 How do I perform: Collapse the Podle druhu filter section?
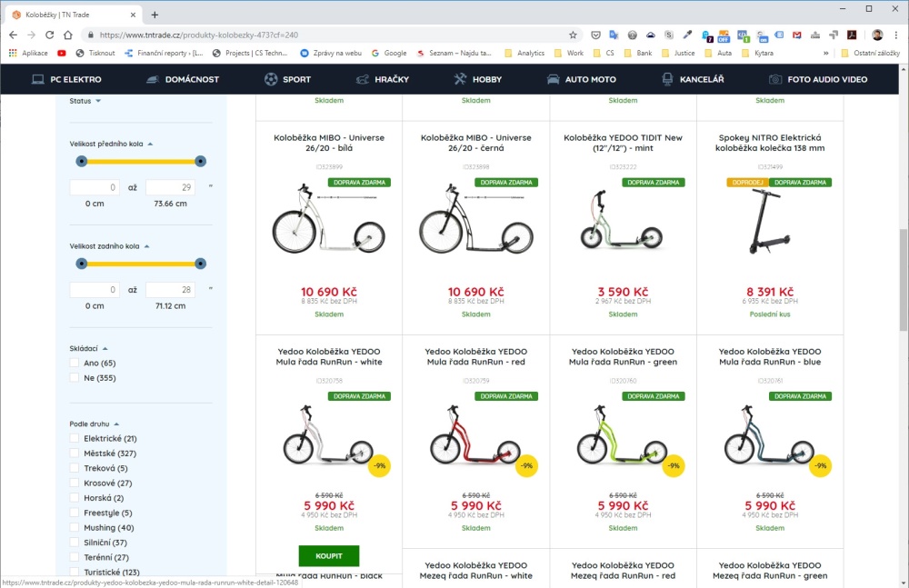(95, 424)
